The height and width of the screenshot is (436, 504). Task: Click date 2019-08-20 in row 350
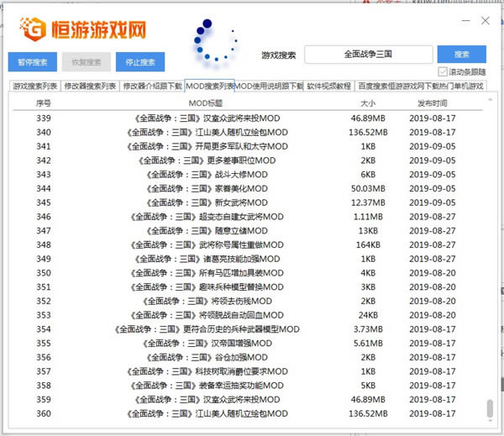(433, 273)
